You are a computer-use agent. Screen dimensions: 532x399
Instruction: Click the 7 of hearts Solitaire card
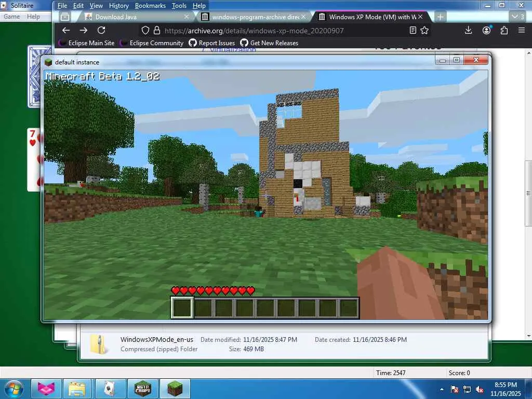34,159
